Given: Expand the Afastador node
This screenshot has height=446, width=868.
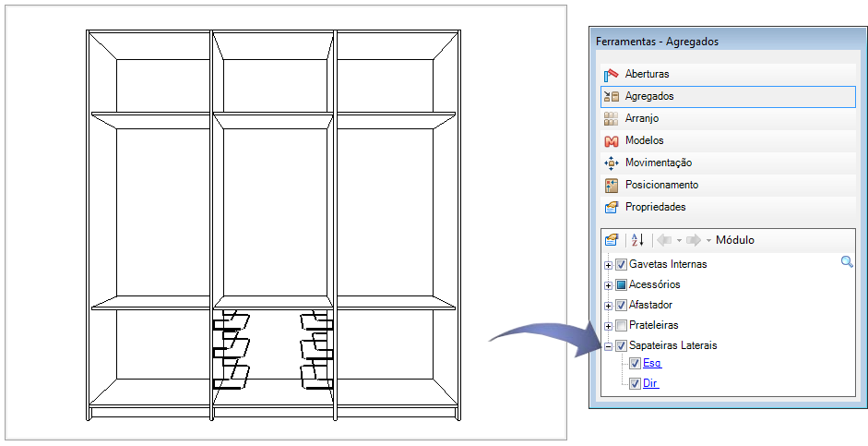Looking at the screenshot, I should [x=609, y=306].
